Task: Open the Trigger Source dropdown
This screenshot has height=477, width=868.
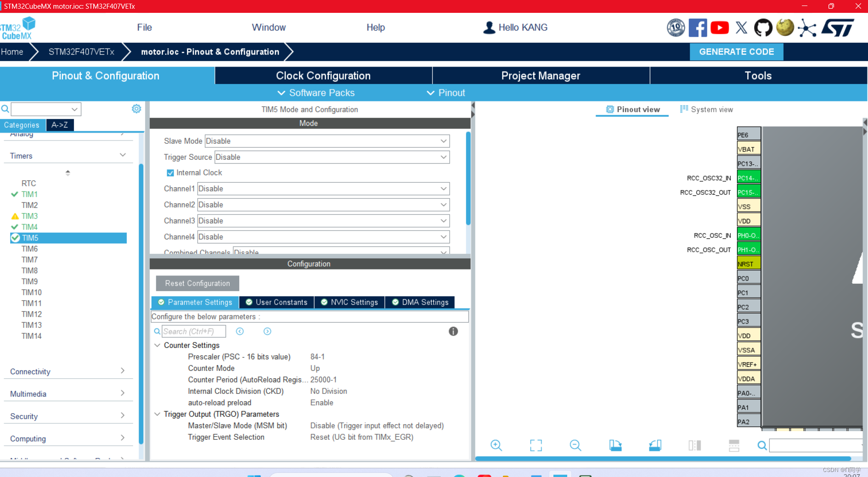Action: (x=332, y=157)
